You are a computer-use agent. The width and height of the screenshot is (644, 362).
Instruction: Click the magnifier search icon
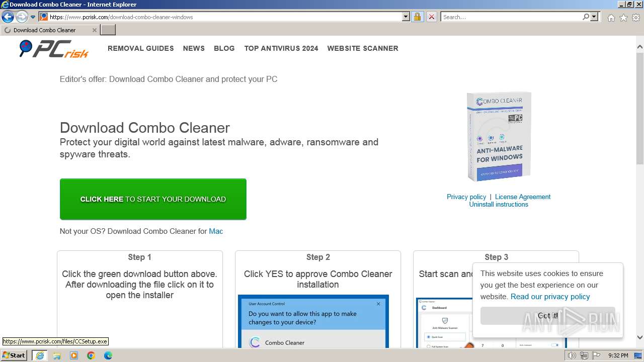coord(586,17)
